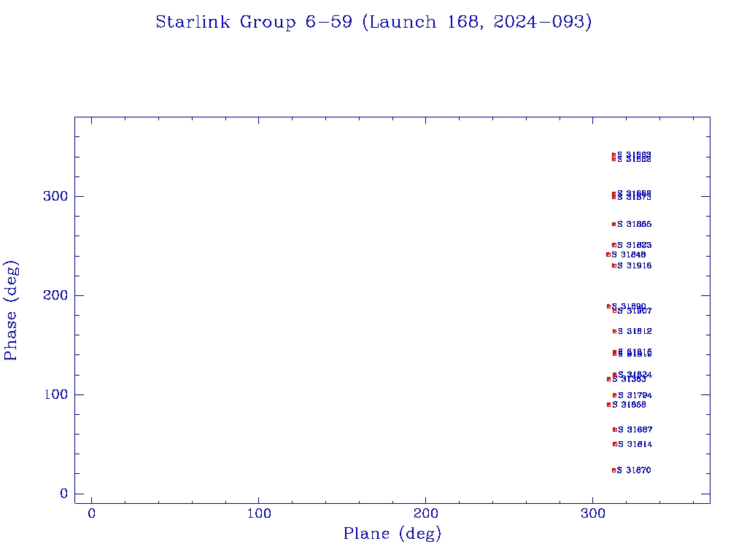747x560 pixels.
Task: Click the satellite label 'S 31794'
Action: 635,395
